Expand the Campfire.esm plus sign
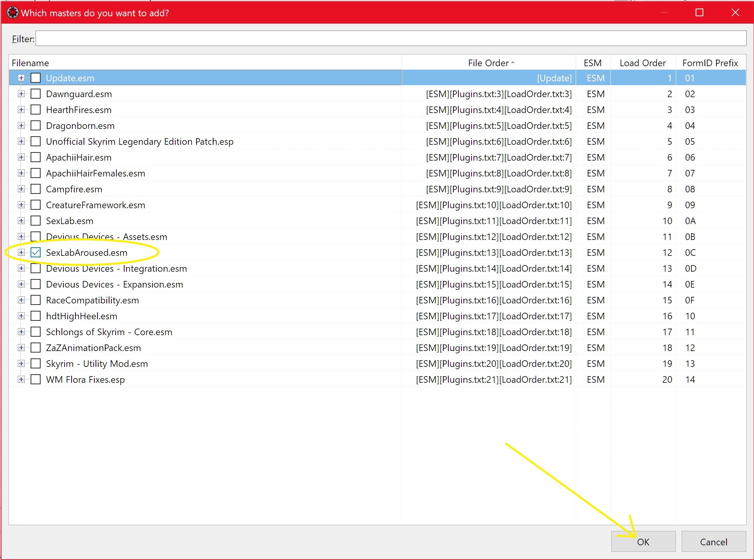 21,189
